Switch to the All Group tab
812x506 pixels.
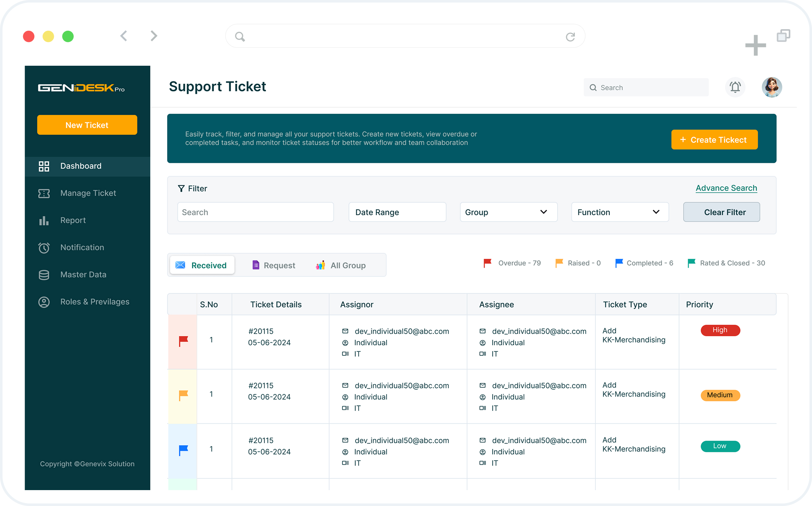tap(341, 265)
